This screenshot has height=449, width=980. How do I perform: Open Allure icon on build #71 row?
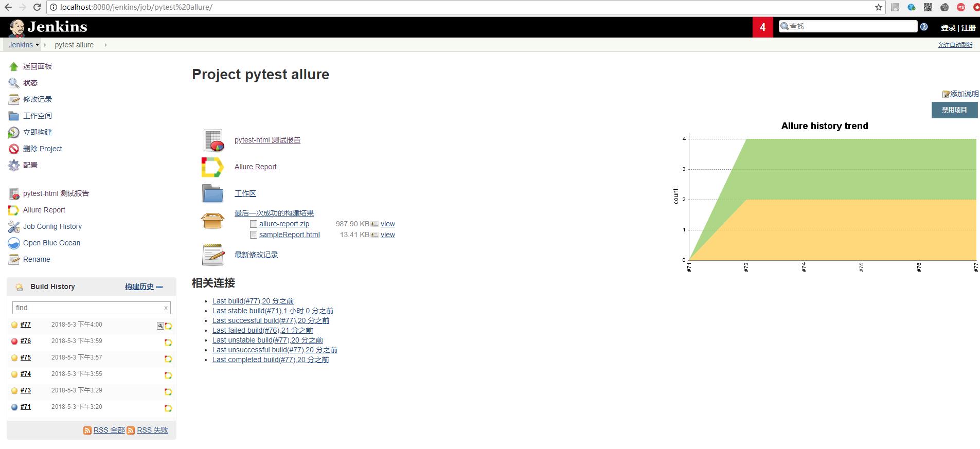(x=168, y=408)
